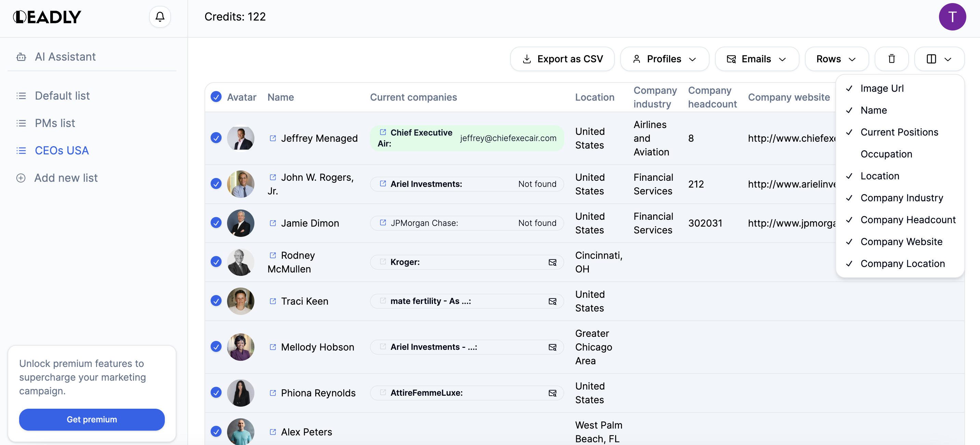
Task: Toggle Name column in menu
Action: [x=900, y=111]
